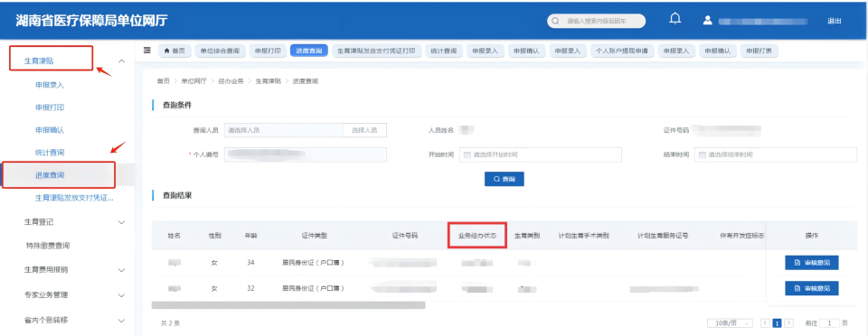Click 首页 in the breadcrumb
Viewport: 868px width, 336px height.
(164, 81)
